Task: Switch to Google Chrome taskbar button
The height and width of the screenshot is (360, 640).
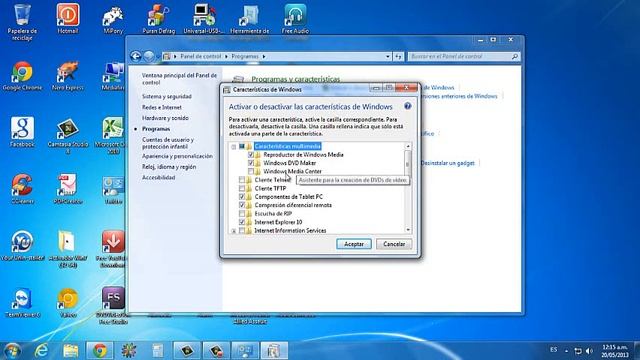Action: pos(100,351)
